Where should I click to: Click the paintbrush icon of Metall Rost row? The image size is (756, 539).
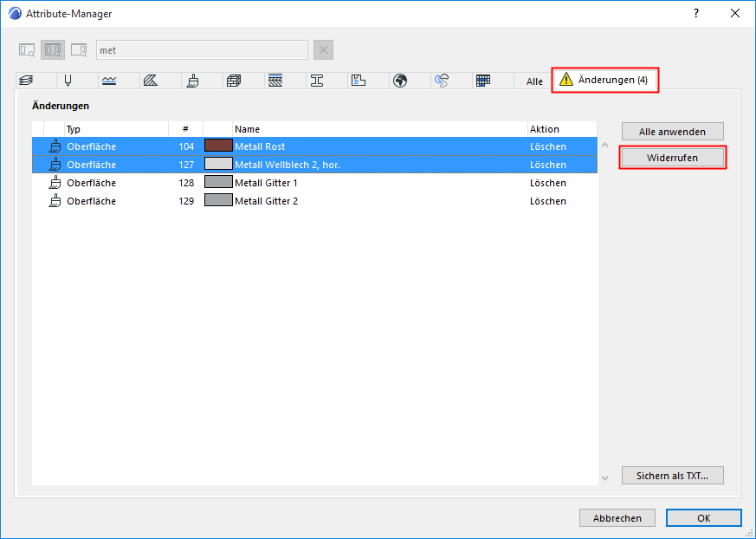(55, 146)
